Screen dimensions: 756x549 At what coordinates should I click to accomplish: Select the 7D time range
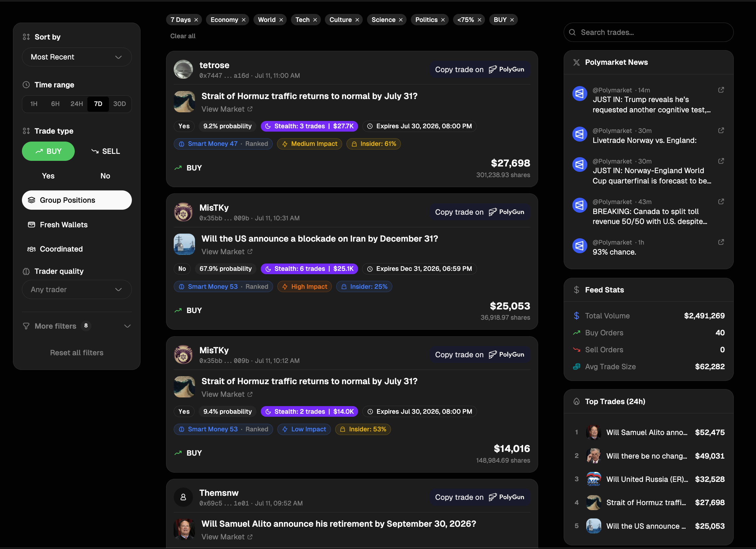[98, 104]
